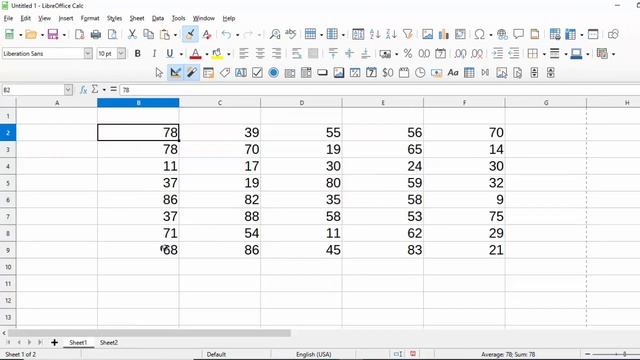Insert a form Text Box control
The width and height of the screenshot is (640, 360).
point(241,73)
